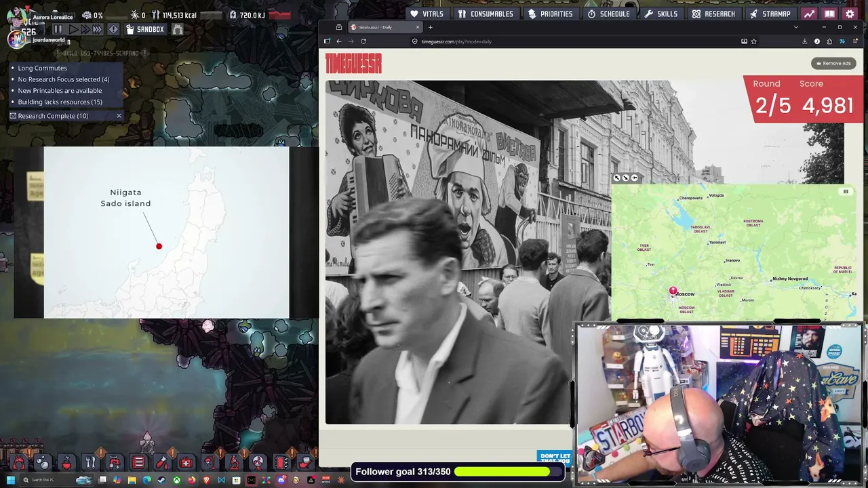Open a new browser tab
868x488 pixels.
(x=431, y=27)
